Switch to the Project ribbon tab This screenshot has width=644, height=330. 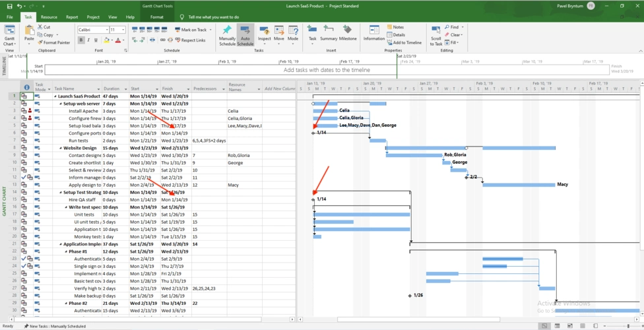pos(93,17)
